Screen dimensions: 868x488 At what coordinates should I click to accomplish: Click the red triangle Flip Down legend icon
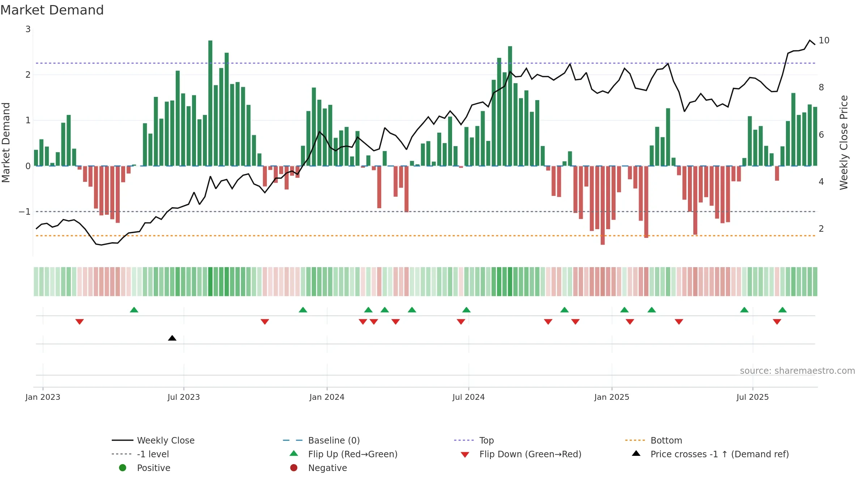465,455
